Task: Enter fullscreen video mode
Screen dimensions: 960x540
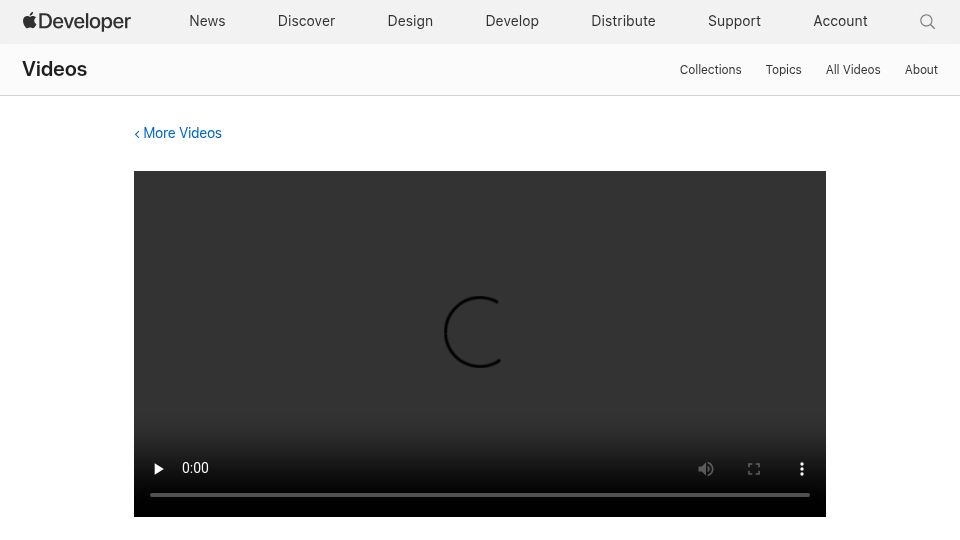Action: tap(754, 469)
